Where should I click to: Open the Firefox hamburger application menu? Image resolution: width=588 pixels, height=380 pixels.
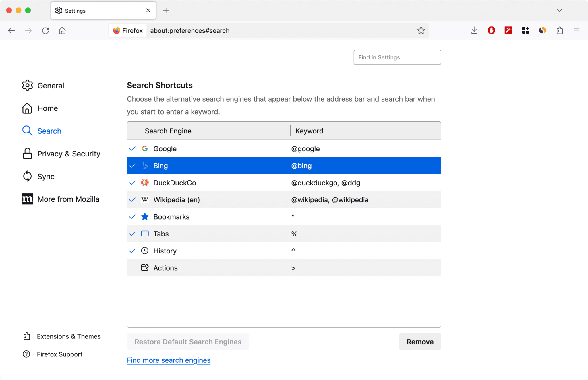tap(577, 30)
